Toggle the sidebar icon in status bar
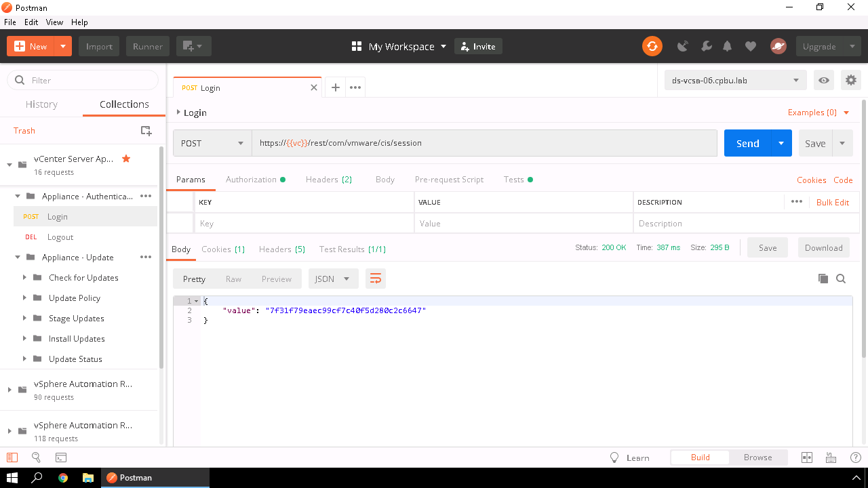Image resolution: width=868 pixels, height=488 pixels. (12, 457)
